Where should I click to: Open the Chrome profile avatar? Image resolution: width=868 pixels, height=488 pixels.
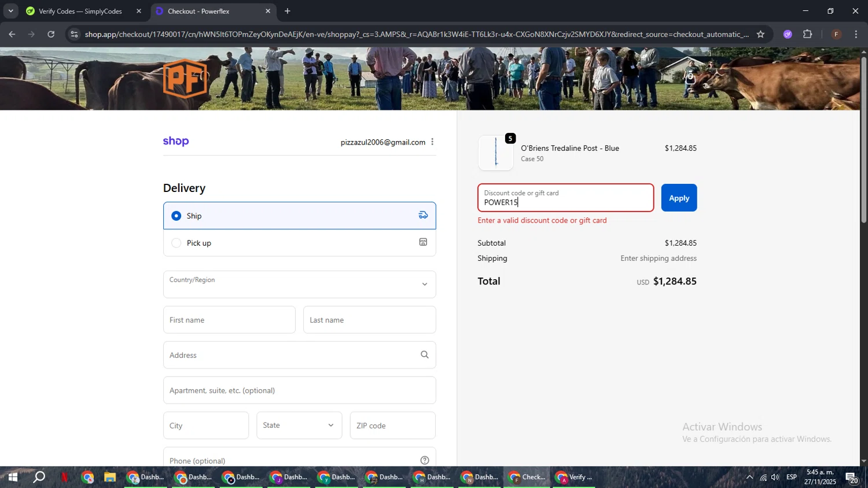click(836, 34)
